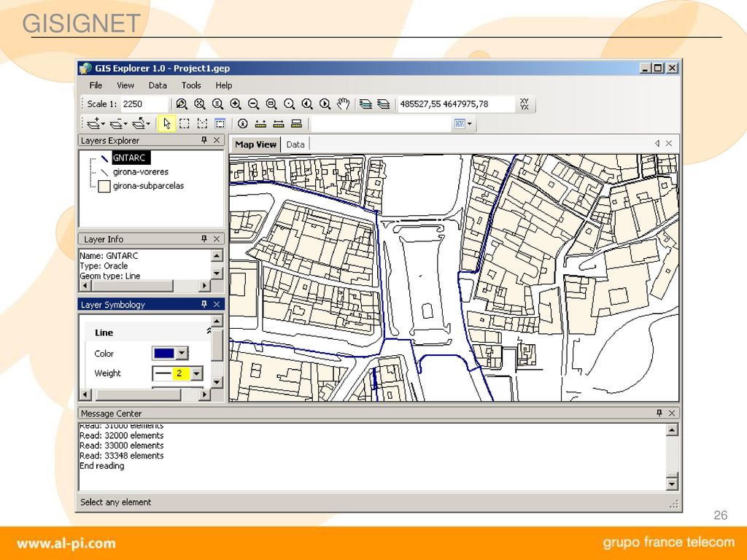Open the View menu
This screenshot has height=560, width=747.
125,85
